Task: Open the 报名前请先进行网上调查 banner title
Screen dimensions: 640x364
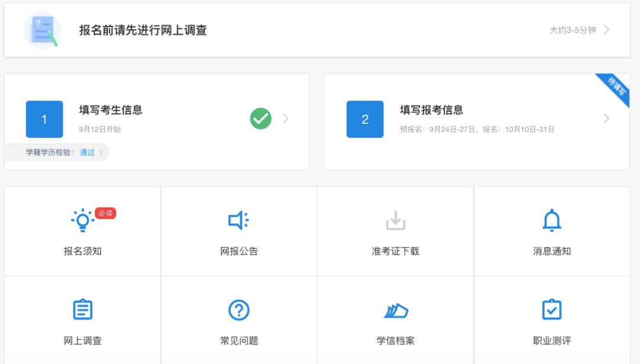Action: point(143,30)
